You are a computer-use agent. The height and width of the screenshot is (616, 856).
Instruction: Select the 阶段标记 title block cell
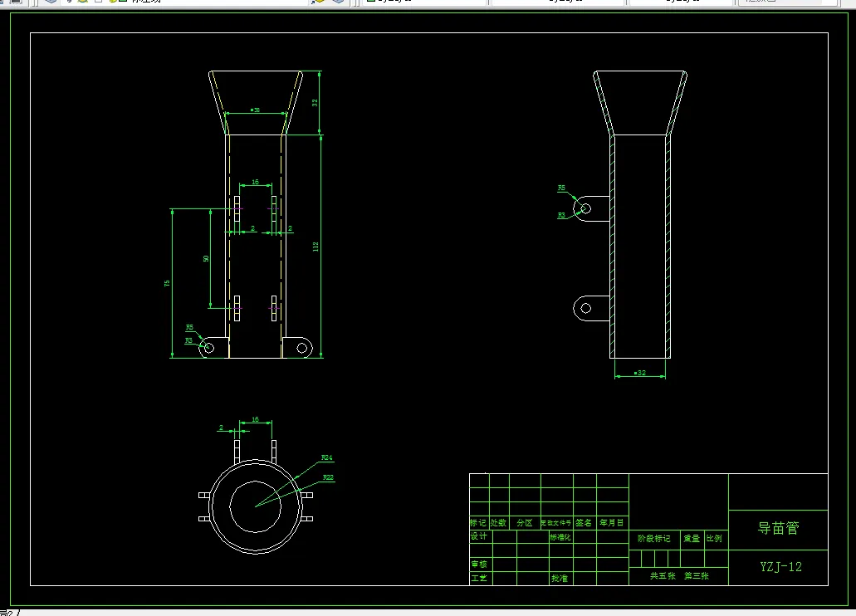654,539
